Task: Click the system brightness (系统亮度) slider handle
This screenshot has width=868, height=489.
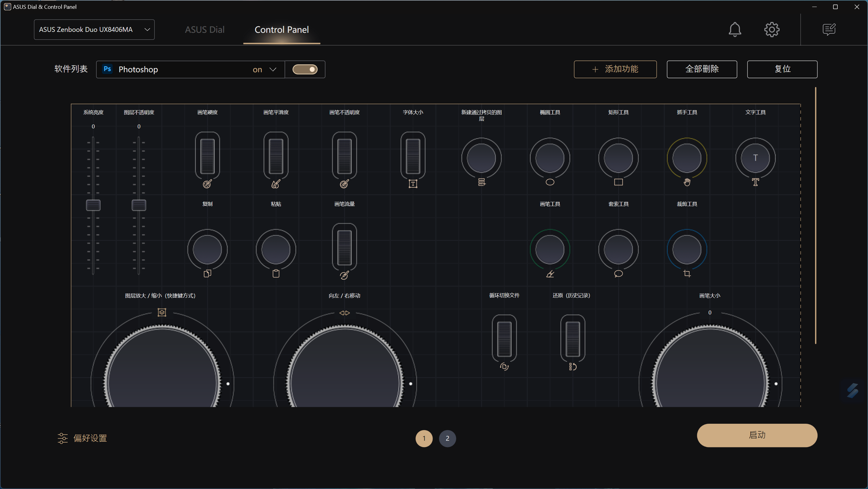Action: click(93, 205)
